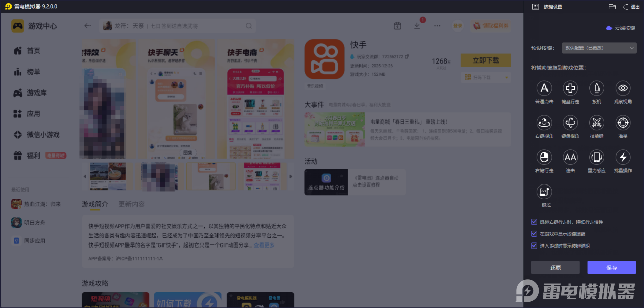Select the 快手聊天 screenshot image
The height and width of the screenshot is (308, 644).
click(x=177, y=100)
